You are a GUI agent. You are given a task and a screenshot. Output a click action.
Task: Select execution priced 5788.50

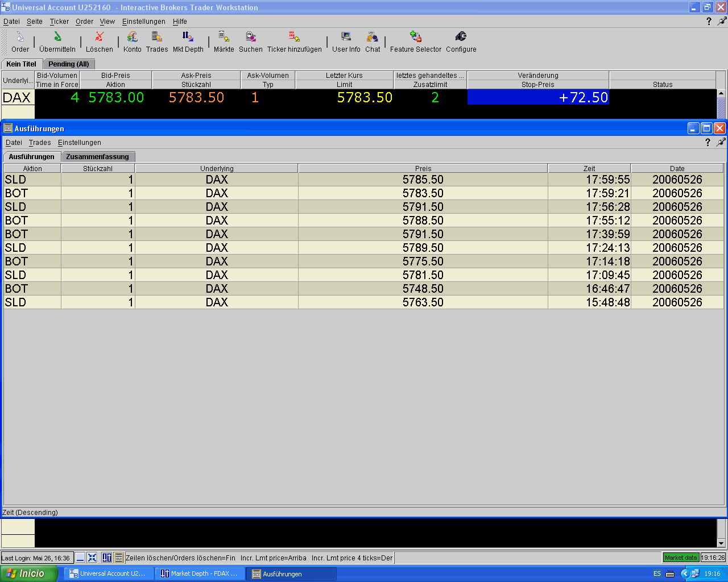tap(364, 221)
